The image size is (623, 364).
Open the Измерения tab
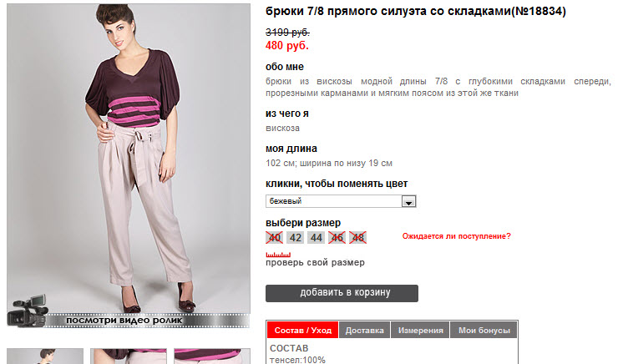[420, 331]
